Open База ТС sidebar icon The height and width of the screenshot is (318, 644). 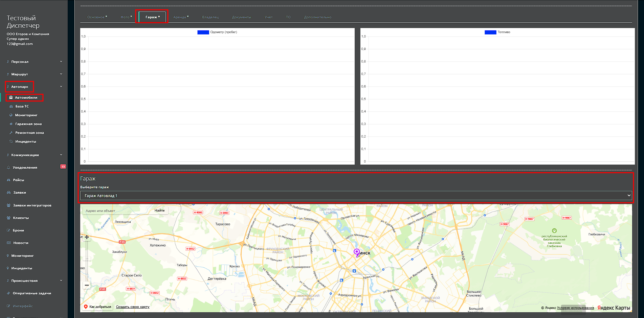click(x=11, y=106)
